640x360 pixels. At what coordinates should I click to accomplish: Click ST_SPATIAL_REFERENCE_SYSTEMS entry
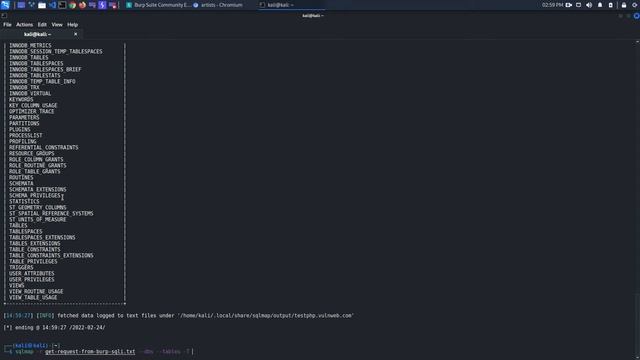(51, 213)
